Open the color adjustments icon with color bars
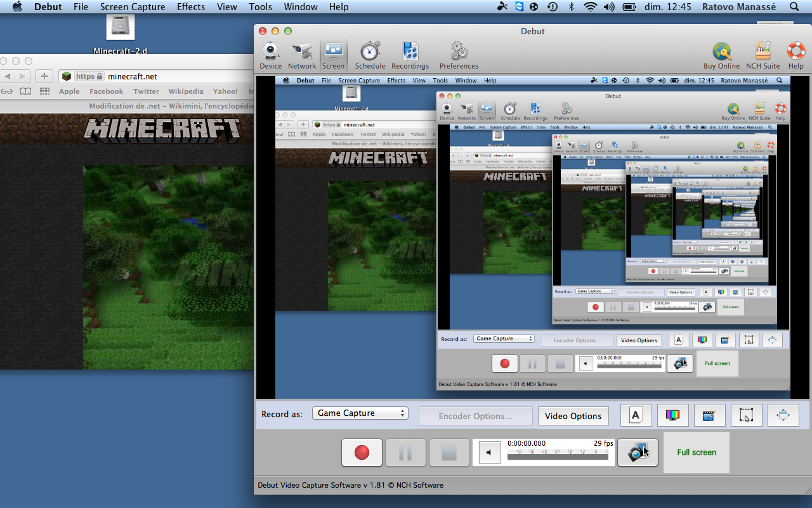 click(x=672, y=415)
